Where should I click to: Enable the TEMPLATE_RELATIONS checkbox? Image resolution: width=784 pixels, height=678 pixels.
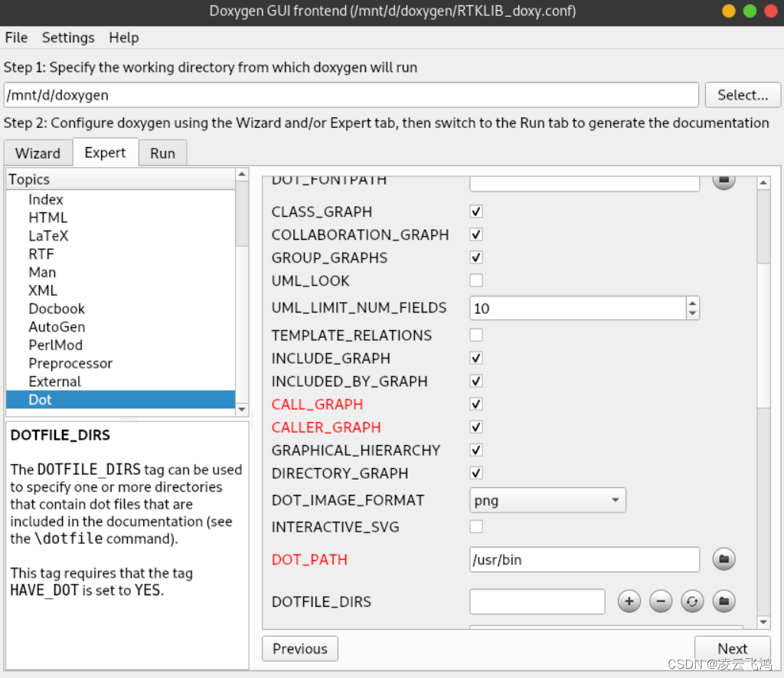pyautogui.click(x=476, y=335)
